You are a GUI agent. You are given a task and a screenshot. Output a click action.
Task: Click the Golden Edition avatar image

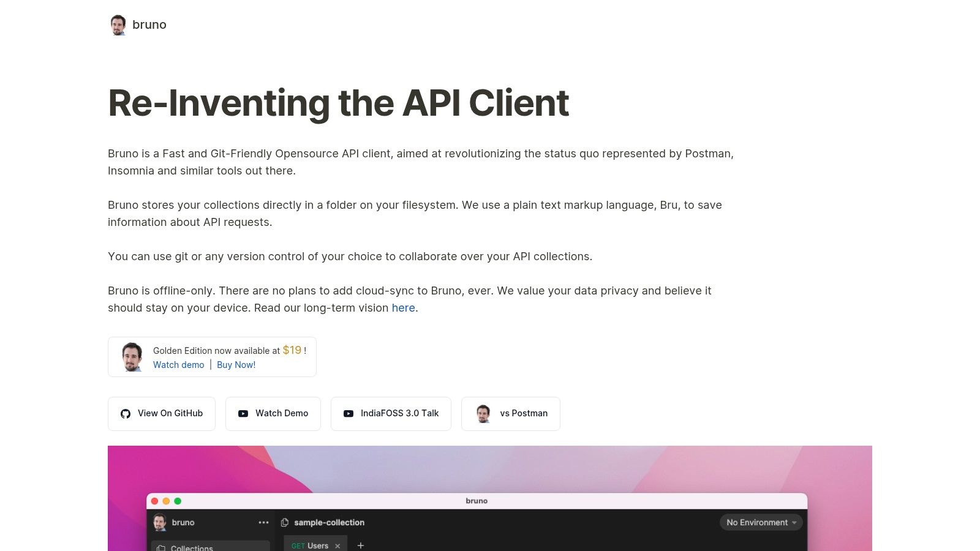coord(132,356)
